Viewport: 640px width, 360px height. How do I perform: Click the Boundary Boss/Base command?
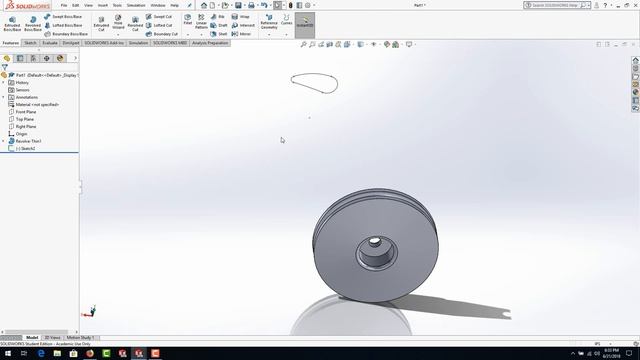(66, 34)
